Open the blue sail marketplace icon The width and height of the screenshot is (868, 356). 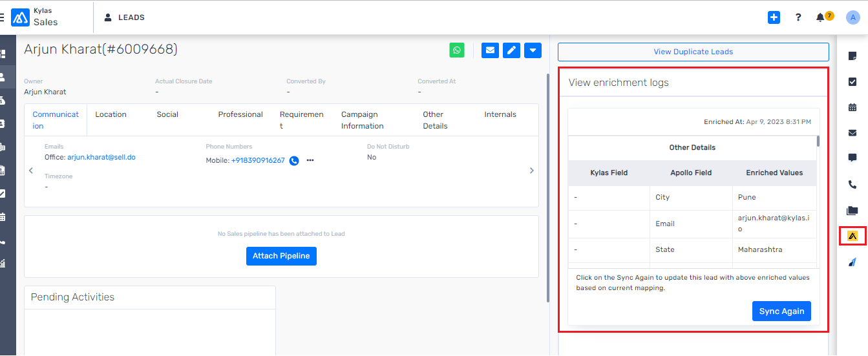(852, 262)
